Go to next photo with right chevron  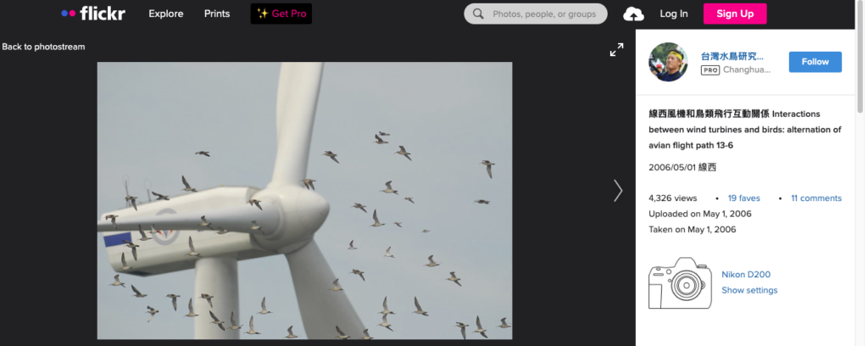(x=618, y=191)
